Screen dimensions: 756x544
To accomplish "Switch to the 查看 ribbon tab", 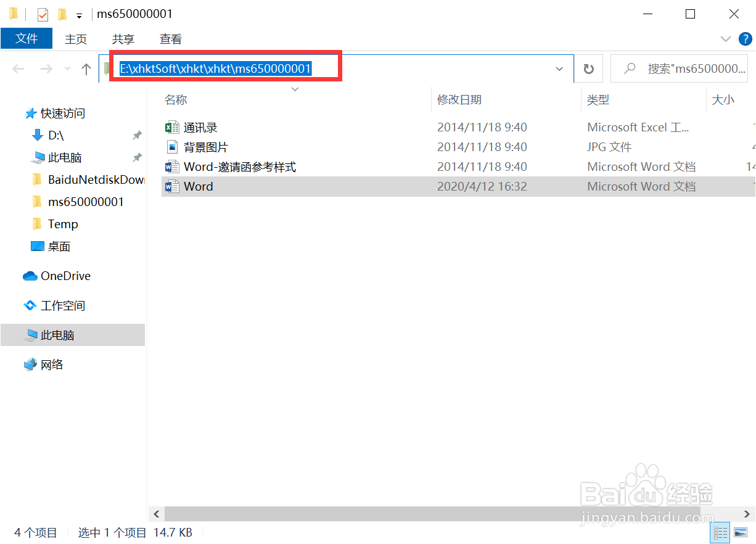I will click(171, 39).
